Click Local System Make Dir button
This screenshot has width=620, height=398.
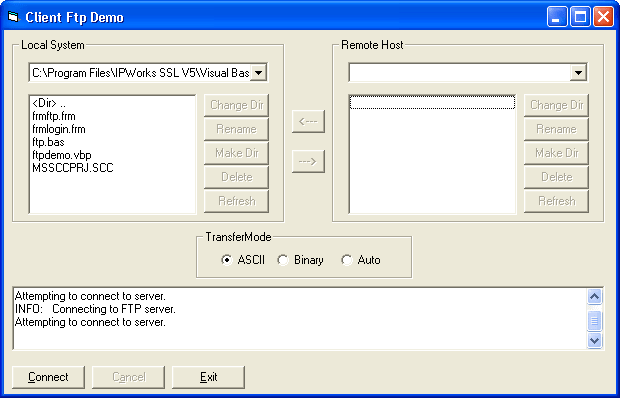click(x=236, y=153)
